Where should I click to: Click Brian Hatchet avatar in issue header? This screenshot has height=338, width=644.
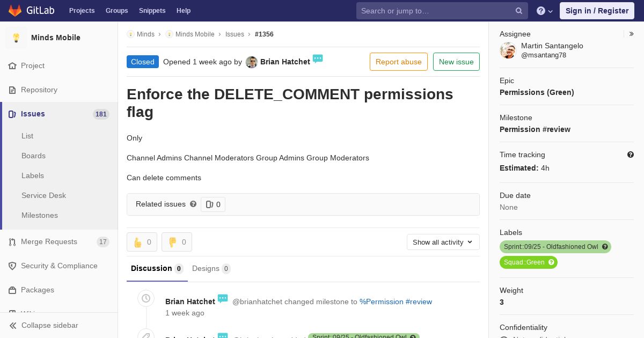pos(252,62)
